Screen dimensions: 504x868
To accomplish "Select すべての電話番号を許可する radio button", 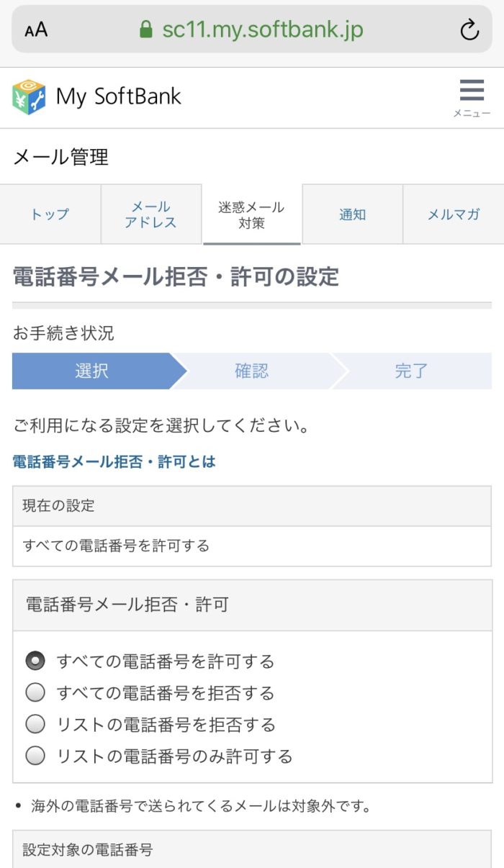I will (35, 661).
